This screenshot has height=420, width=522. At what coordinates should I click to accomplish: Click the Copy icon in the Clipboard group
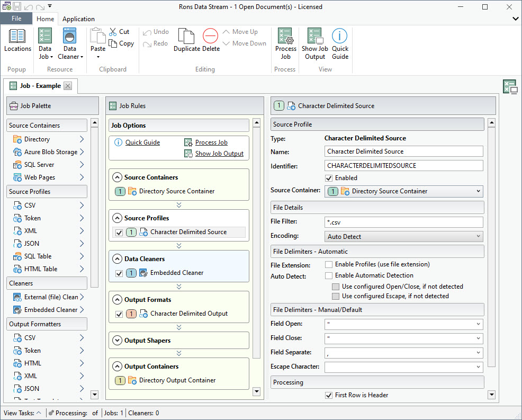(x=113, y=43)
